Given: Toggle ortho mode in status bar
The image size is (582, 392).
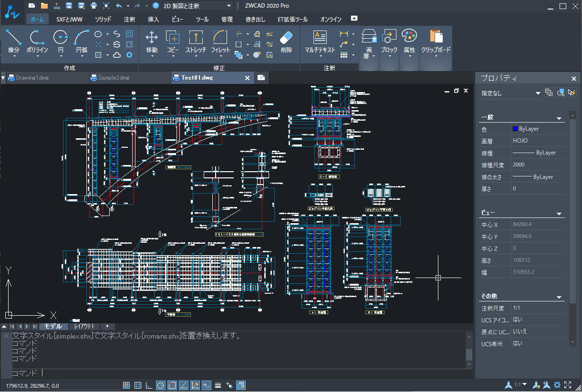Looking at the screenshot, I should pyautogui.click(x=149, y=385).
